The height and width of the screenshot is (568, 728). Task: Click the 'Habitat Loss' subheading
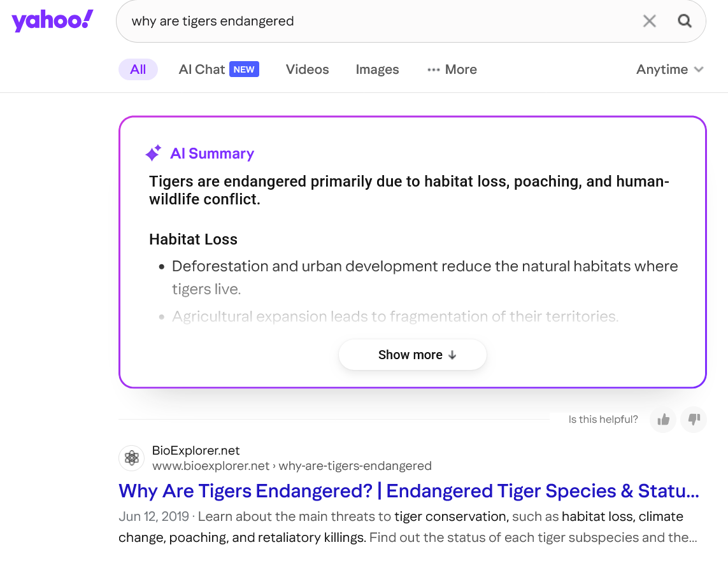(x=193, y=239)
